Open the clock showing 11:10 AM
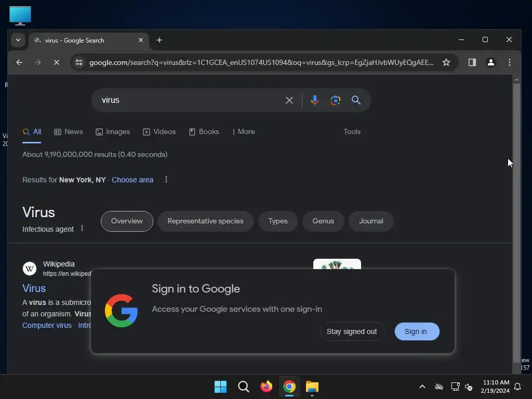This screenshot has width=532, height=399. point(495,387)
